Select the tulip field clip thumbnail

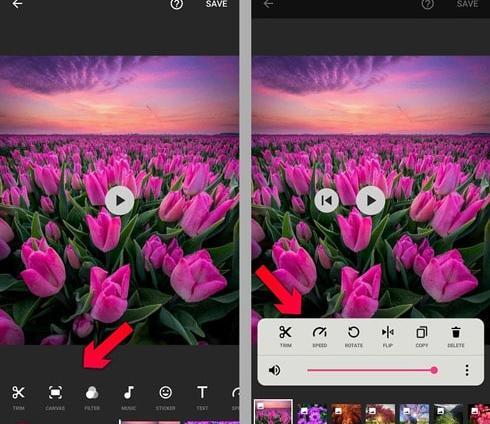click(273, 412)
